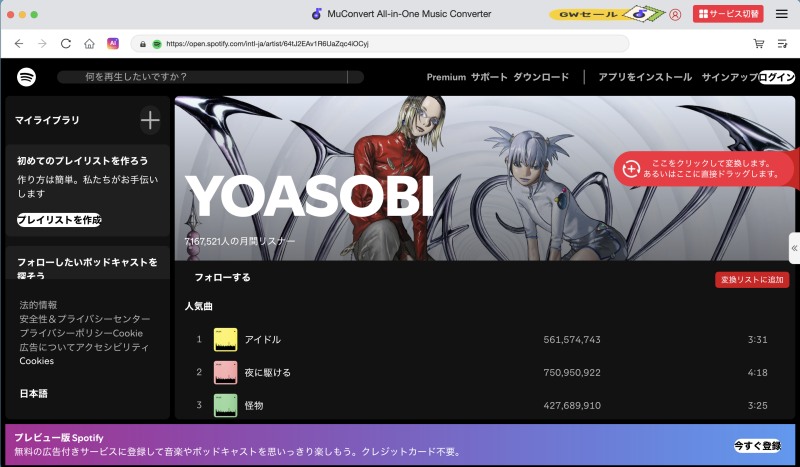This screenshot has height=467, width=800.
Task: Add to library with the plus icon
Action: point(150,120)
